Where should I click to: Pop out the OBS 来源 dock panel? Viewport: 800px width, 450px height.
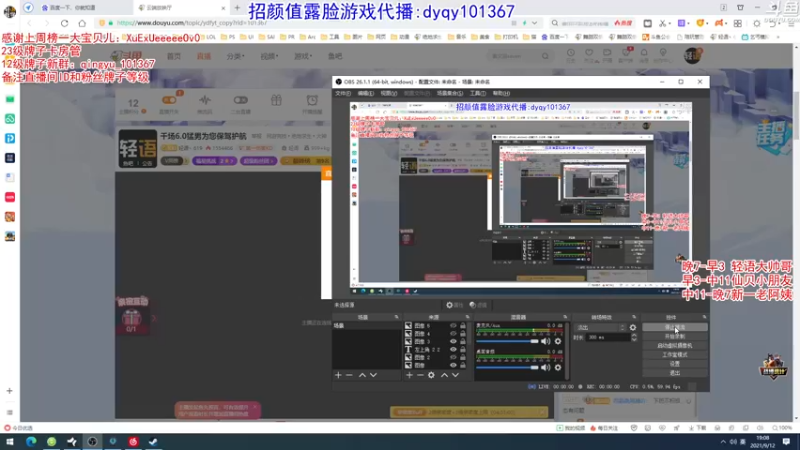[467, 317]
